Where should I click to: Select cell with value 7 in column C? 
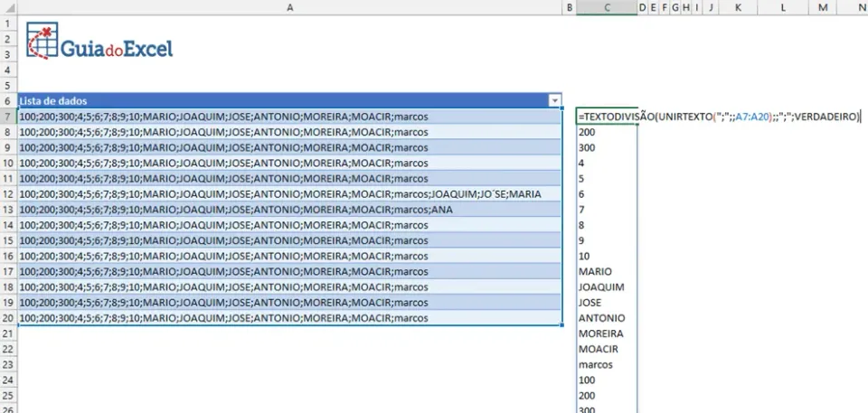tap(607, 210)
